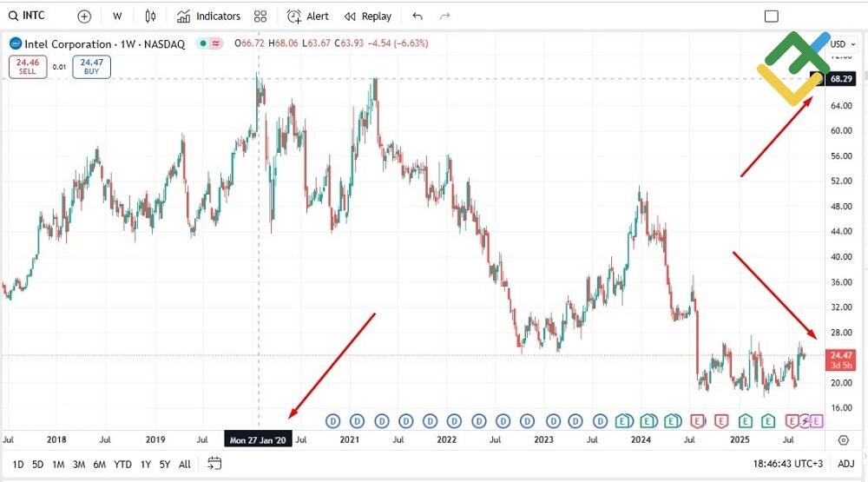Redo the last undone action
This screenshot has width=868, height=482.
(x=444, y=16)
